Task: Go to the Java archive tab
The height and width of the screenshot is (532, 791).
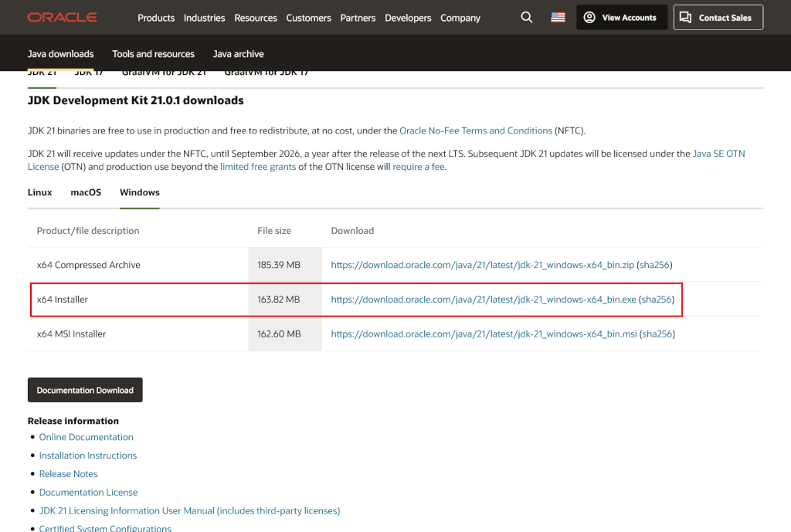Action: point(238,54)
